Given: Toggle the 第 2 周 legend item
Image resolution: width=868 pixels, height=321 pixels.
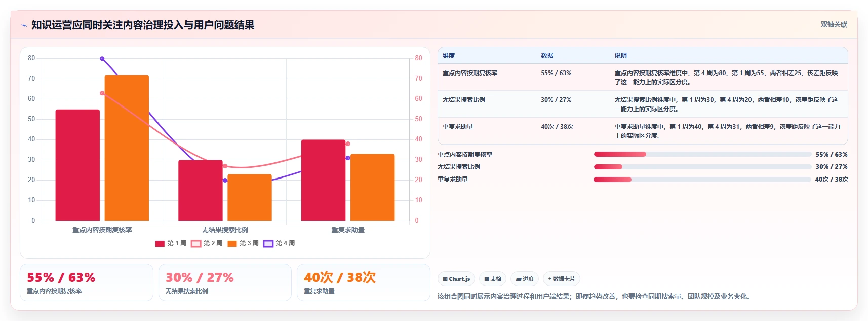Looking at the screenshot, I should (x=207, y=243).
